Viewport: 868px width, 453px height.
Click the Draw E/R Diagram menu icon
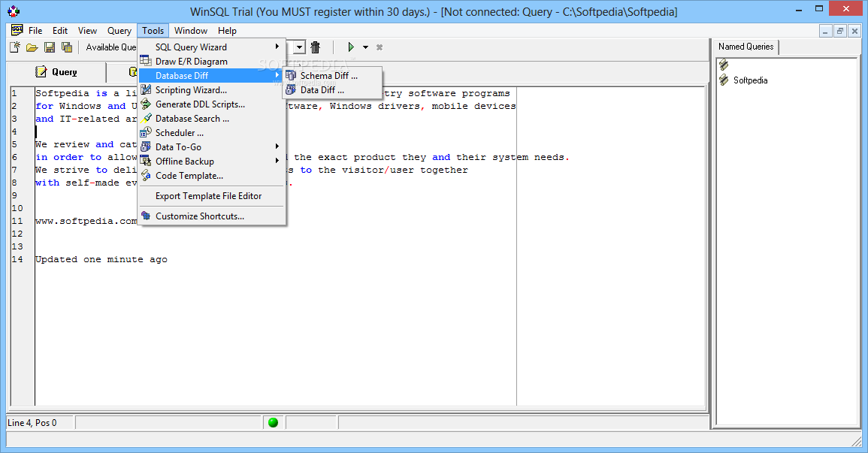[x=146, y=61]
